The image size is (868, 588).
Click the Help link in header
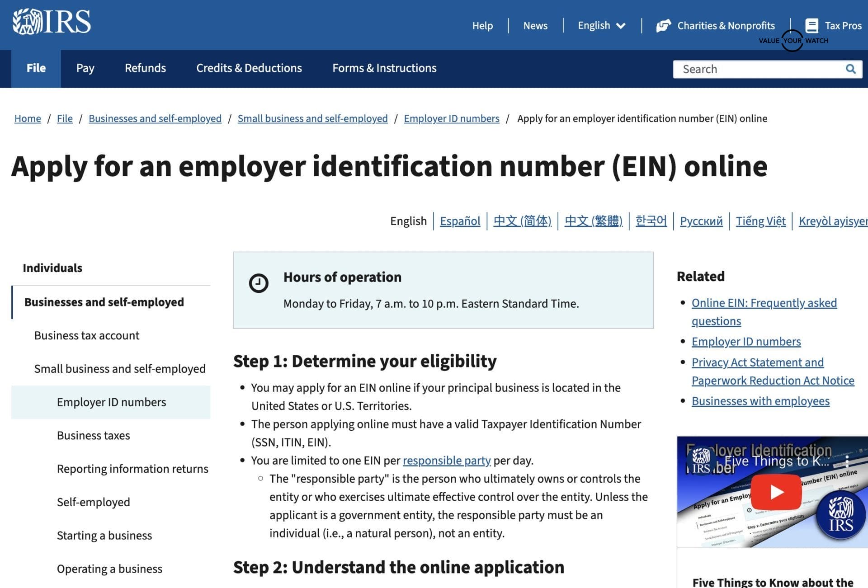pyautogui.click(x=482, y=26)
